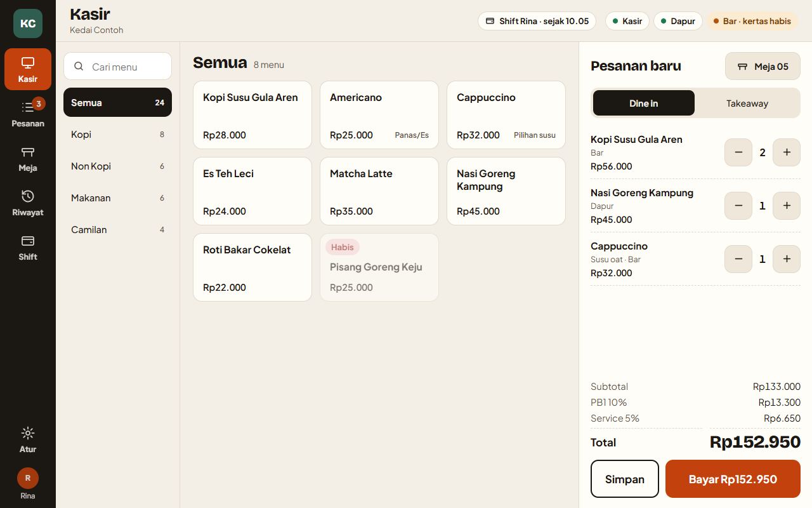Check Dapur printer status chip
Viewport: 812px width, 508px height.
click(x=678, y=21)
